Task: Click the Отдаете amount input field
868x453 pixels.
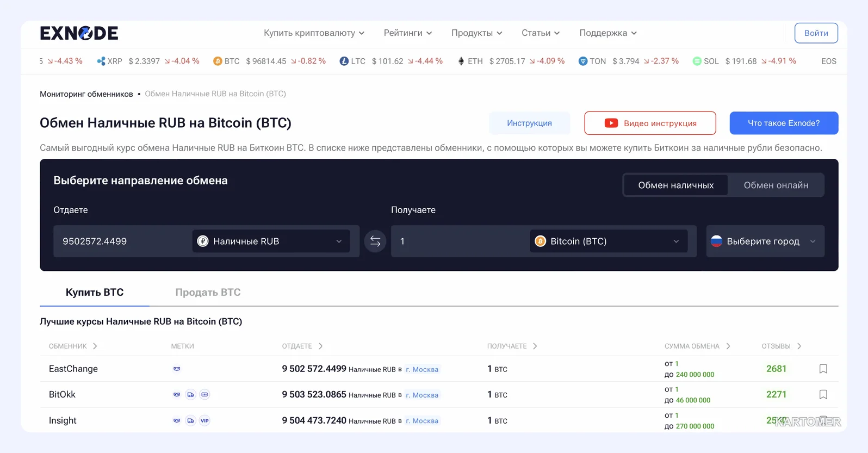Action: (122, 241)
